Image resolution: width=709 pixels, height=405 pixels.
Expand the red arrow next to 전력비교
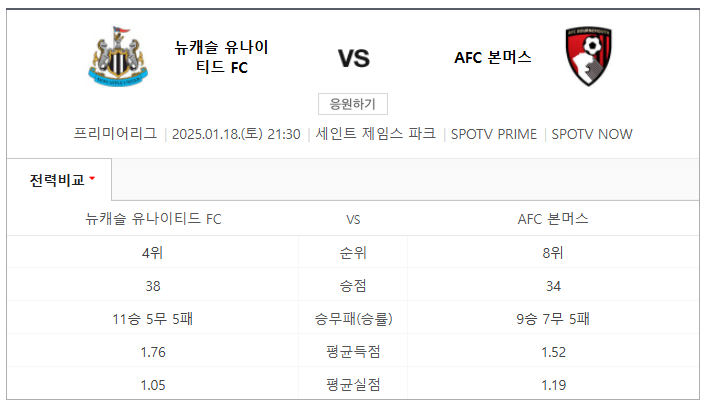point(92,178)
